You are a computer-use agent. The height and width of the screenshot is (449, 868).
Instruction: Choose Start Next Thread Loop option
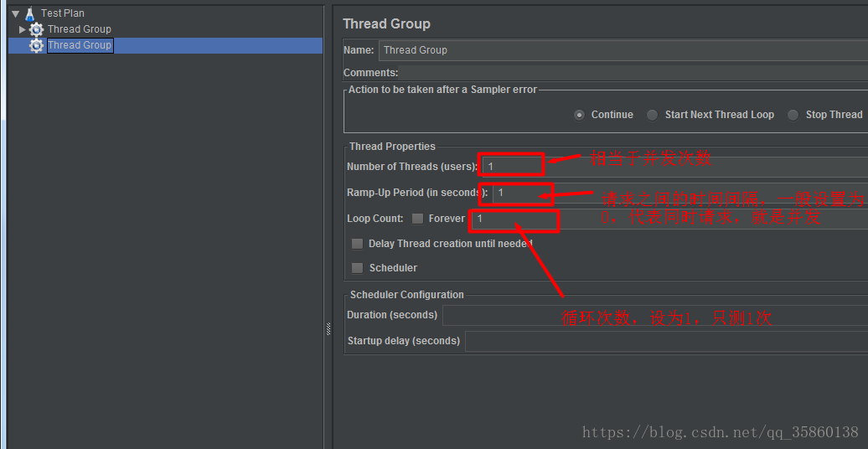point(653,115)
